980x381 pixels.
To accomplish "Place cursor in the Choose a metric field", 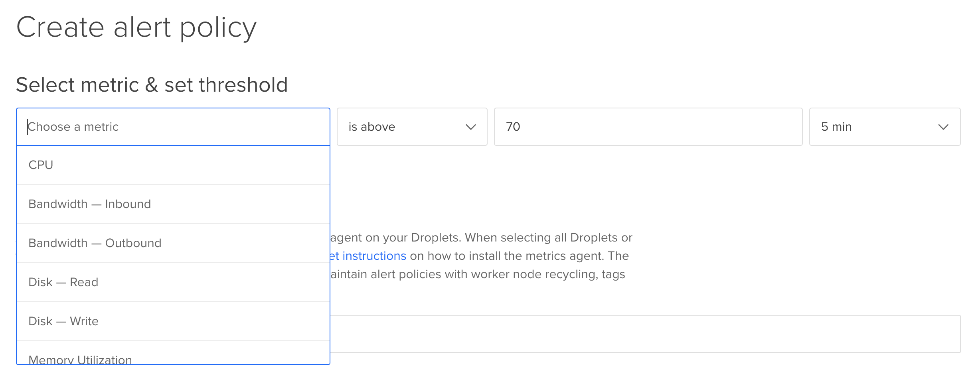I will (73, 127).
